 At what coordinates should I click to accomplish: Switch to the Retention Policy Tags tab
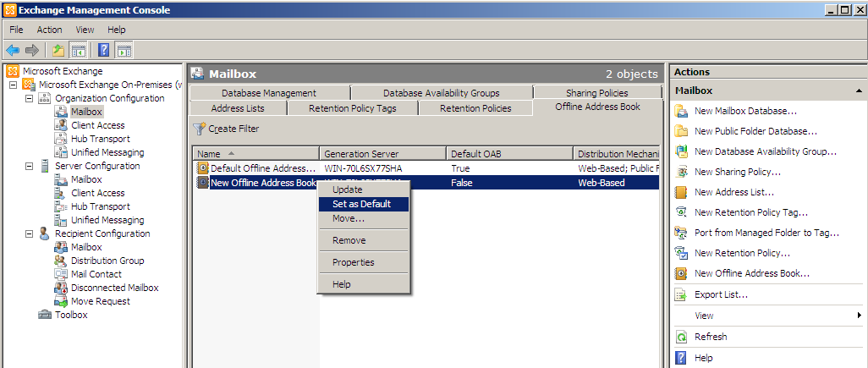[353, 108]
